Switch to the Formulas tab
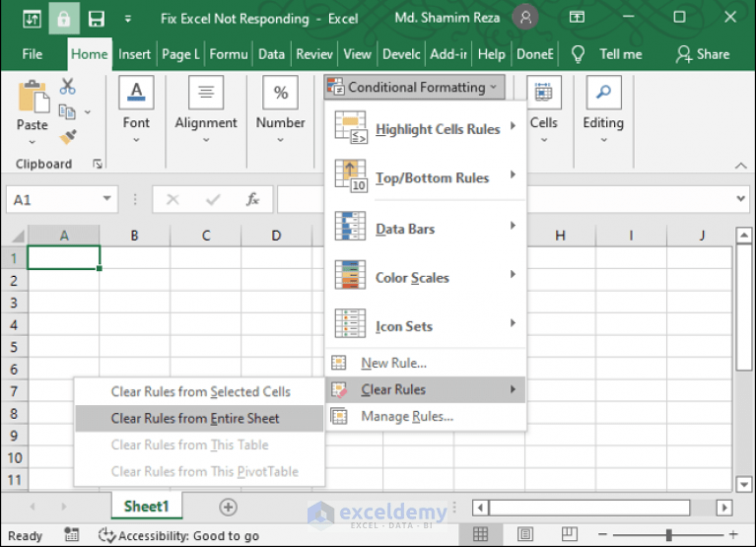This screenshot has width=756, height=547. pos(229,54)
